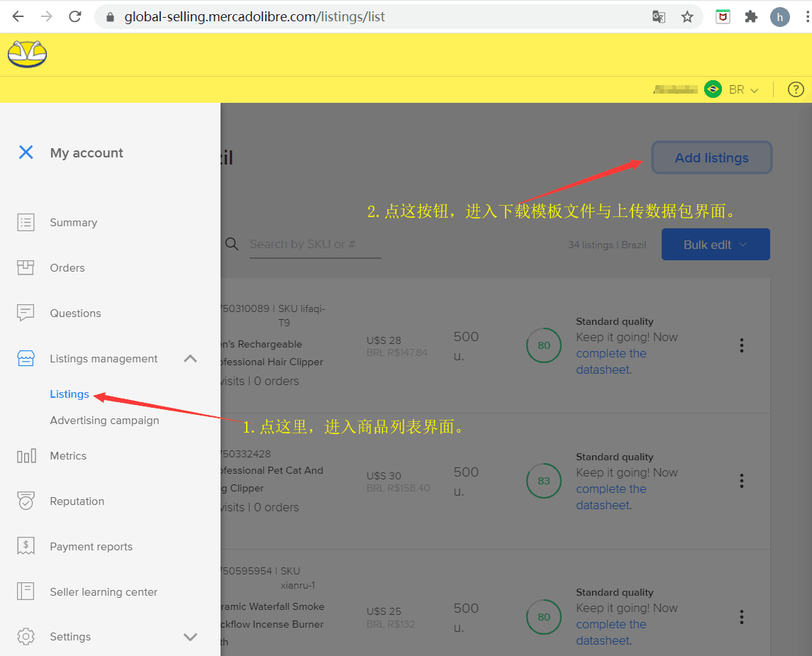Image resolution: width=812 pixels, height=656 pixels.
Task: Click the padlock site info icon
Action: click(x=110, y=17)
